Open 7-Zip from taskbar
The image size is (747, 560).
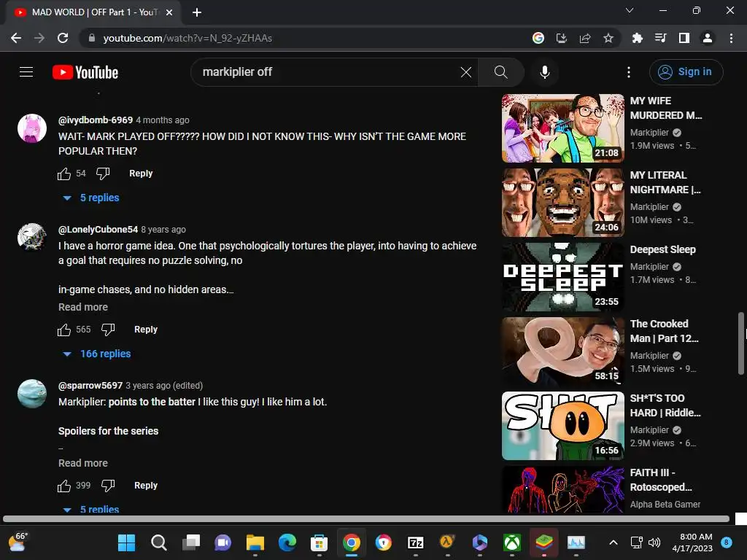[x=415, y=542]
